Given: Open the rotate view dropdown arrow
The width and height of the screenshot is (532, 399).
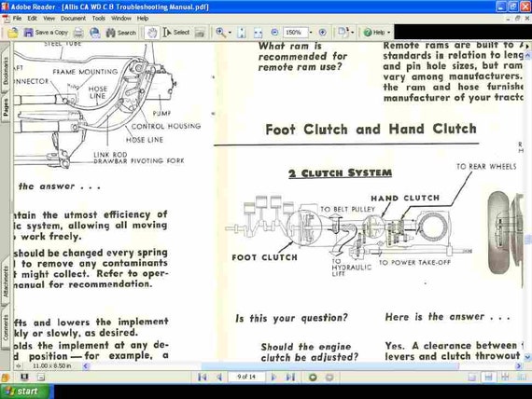Looking at the screenshot, I should pos(352,33).
